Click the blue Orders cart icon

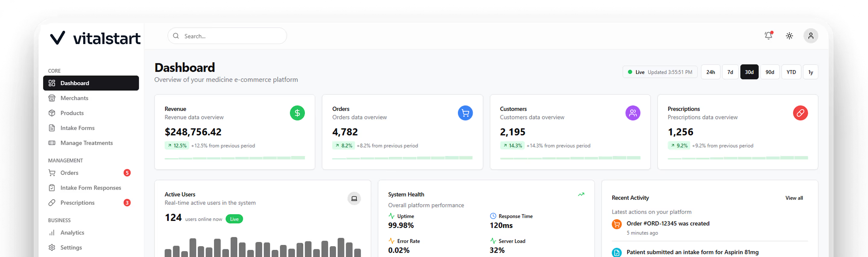[x=465, y=113]
